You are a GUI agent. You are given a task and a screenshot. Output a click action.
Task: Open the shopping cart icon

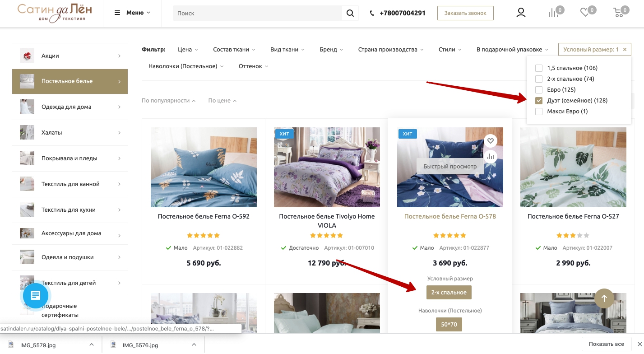[619, 13]
